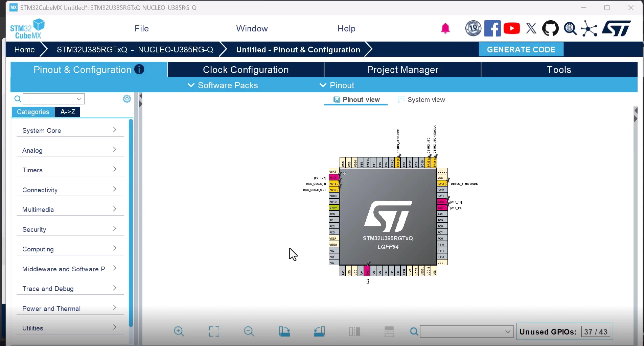
Task: Rotate chip counter-clockwise icon
Action: [x=319, y=331]
